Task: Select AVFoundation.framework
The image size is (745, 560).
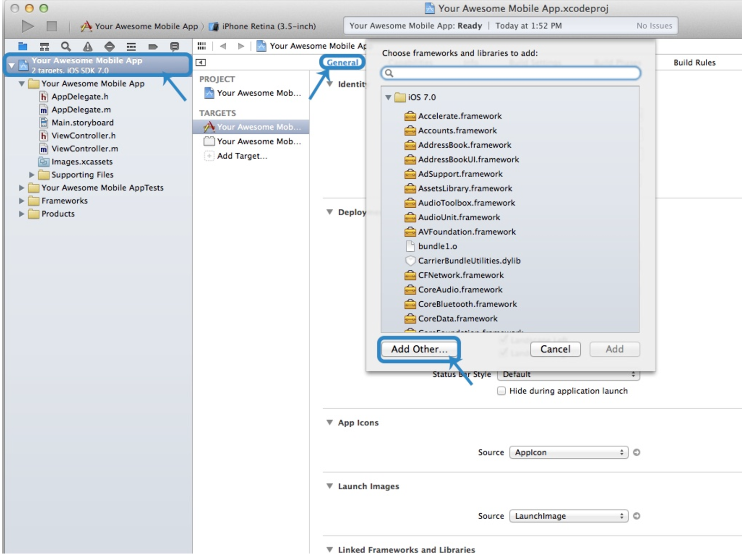Action: pos(467,232)
